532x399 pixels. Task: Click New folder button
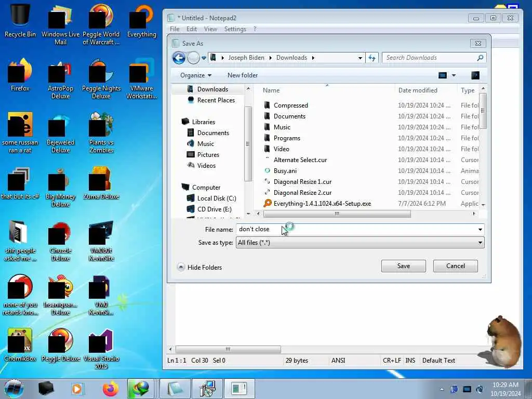pyautogui.click(x=242, y=75)
